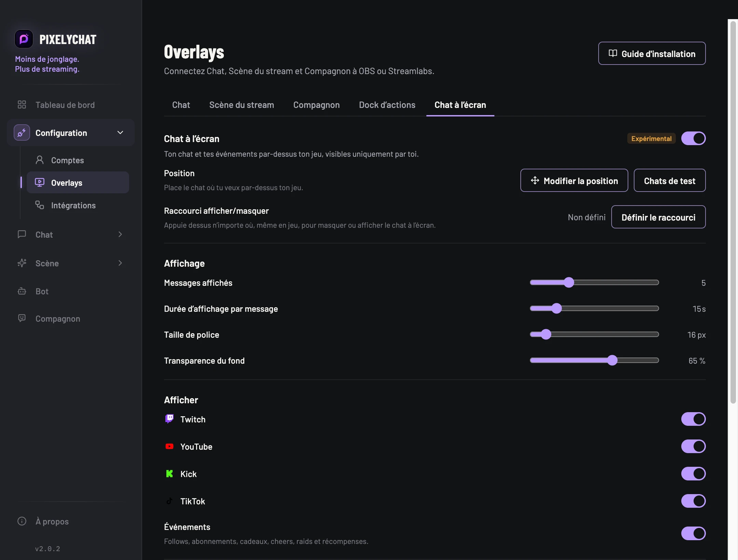Expand the Chat sidebar section chevron
This screenshot has height=560, width=738.
click(120, 234)
